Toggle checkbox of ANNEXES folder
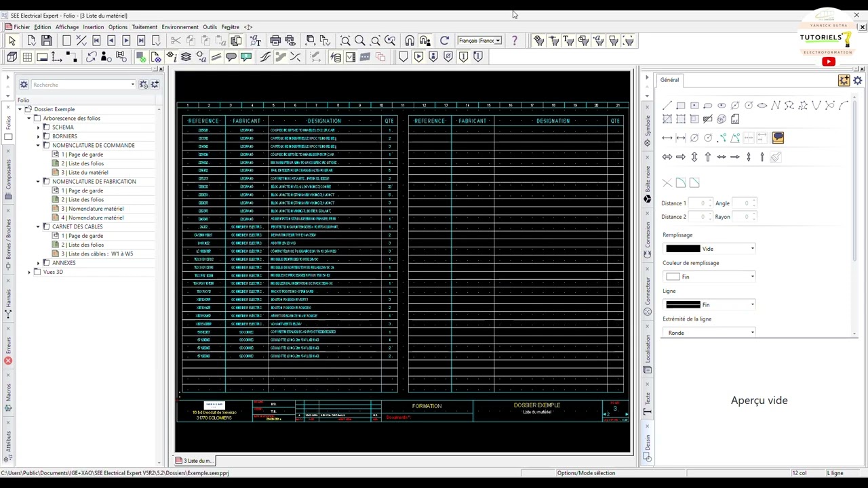This screenshot has width=868, height=488. [x=47, y=263]
